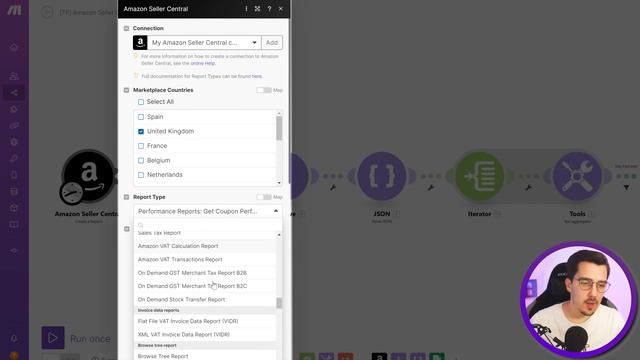
Task: Open the JSON module on the canvas
Action: [382, 176]
